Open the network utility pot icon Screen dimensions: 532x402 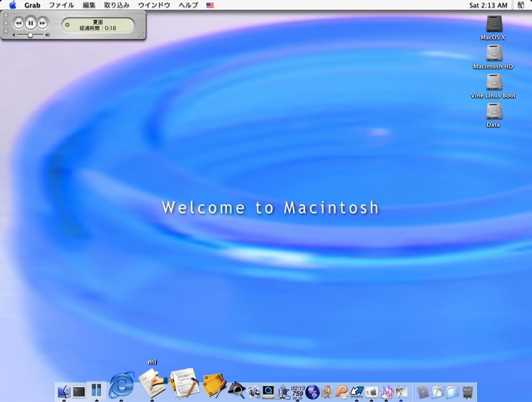[x=283, y=392]
